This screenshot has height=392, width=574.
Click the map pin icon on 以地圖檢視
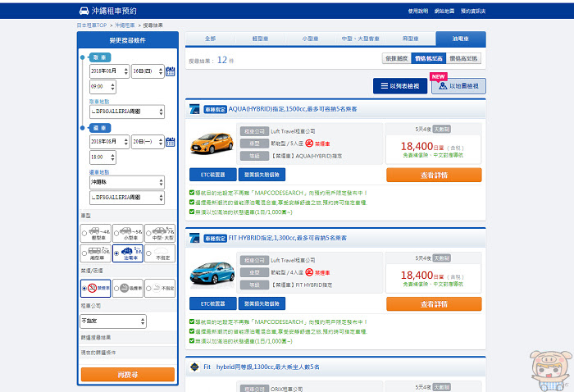coord(443,85)
